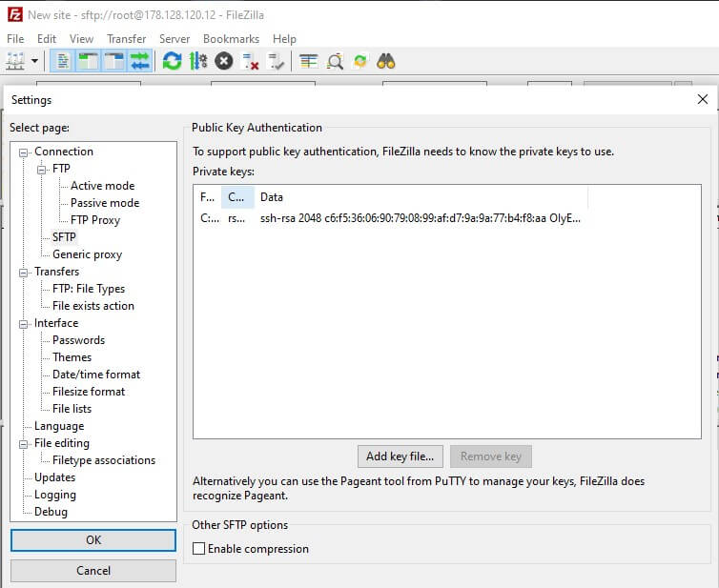Click the FileZilla logo in title bar
This screenshot has width=719, height=588.
pyautogui.click(x=14, y=14)
